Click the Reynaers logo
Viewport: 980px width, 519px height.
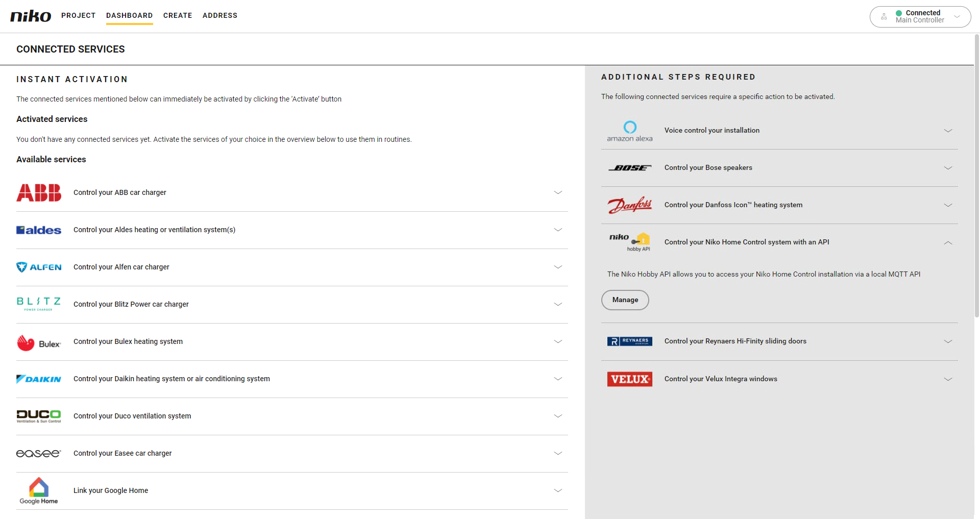630,341
